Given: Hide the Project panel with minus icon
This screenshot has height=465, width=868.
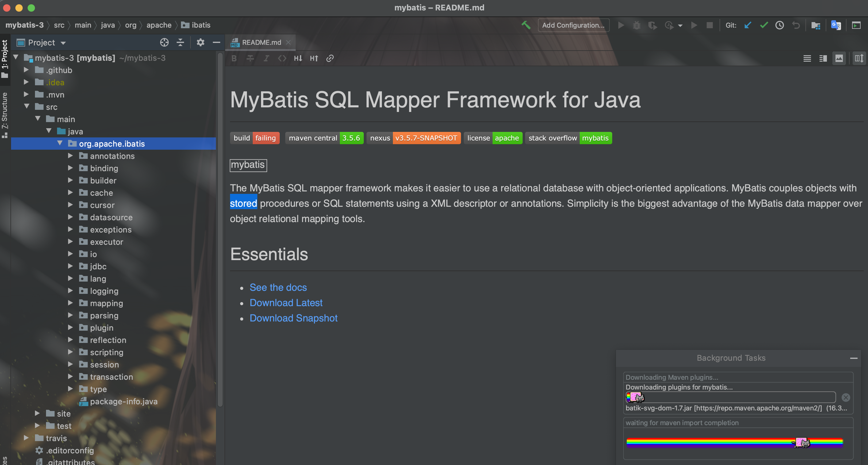Looking at the screenshot, I should [x=216, y=42].
